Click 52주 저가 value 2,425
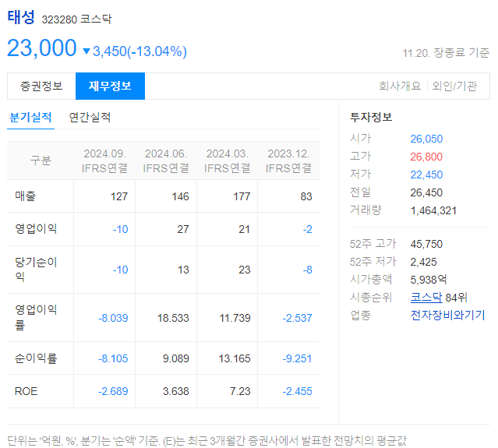The image size is (498, 448). 423,263
